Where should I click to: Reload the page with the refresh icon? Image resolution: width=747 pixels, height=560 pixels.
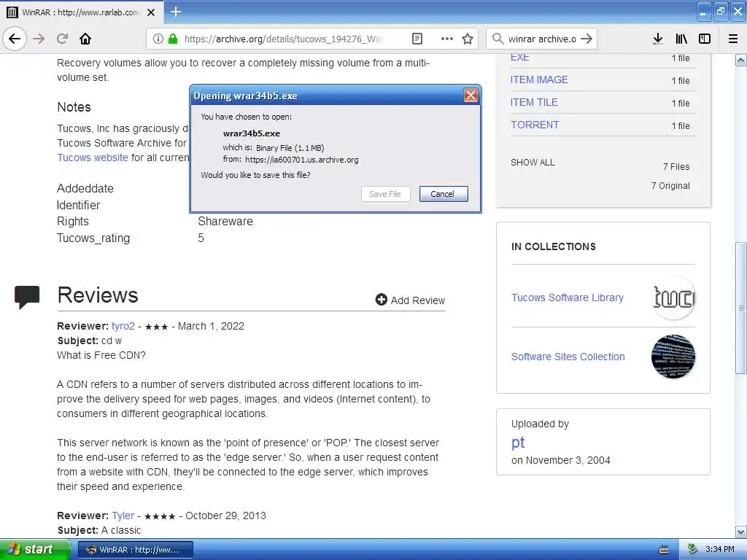point(62,39)
